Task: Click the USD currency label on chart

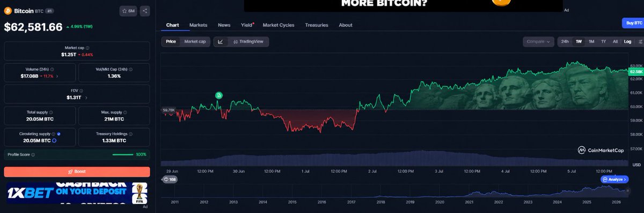Action: (636, 165)
